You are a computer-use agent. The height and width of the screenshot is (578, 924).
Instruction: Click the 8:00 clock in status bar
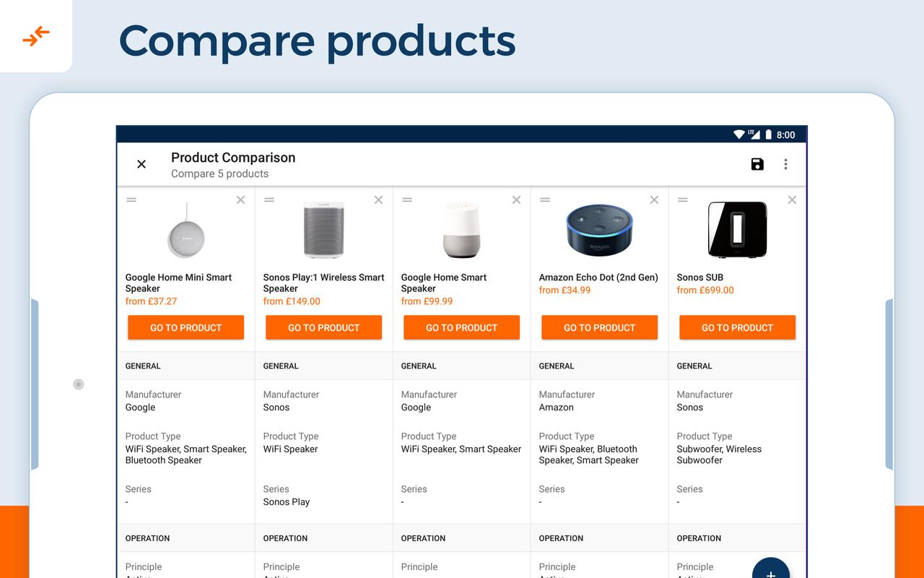coord(785,134)
